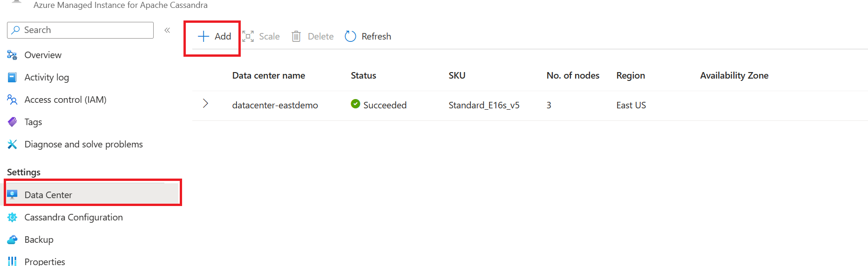Screen dimensions: 868x266
Task: Click the No. of nodes header
Action: click(x=573, y=75)
